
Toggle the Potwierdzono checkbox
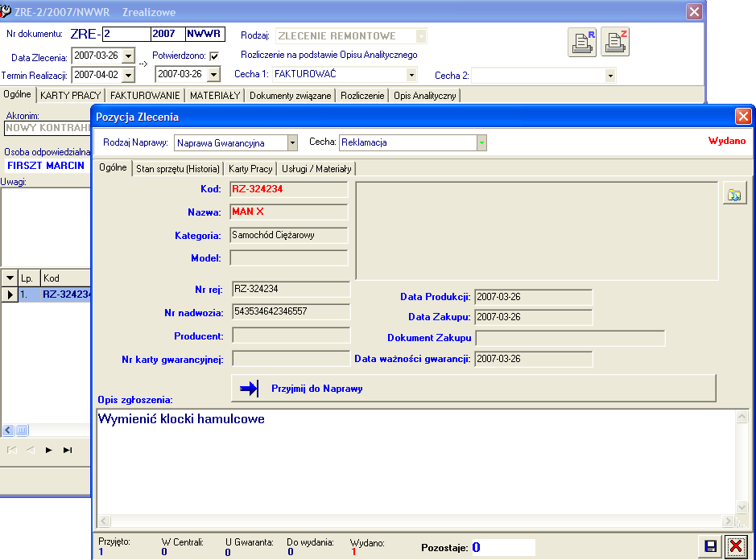[214, 56]
